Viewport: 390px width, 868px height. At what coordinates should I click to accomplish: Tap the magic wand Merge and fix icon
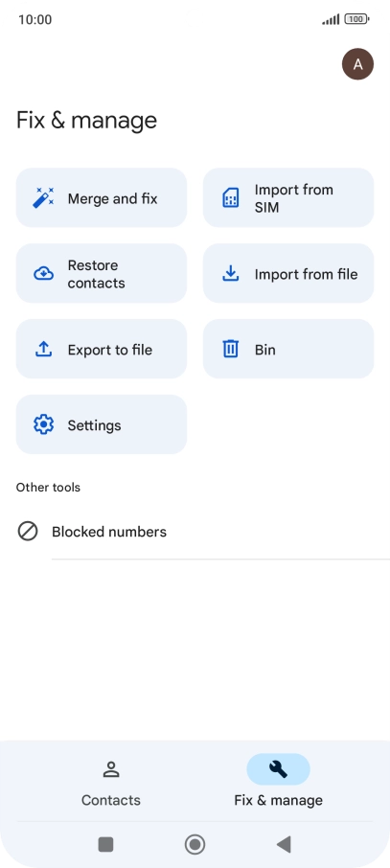click(43, 197)
